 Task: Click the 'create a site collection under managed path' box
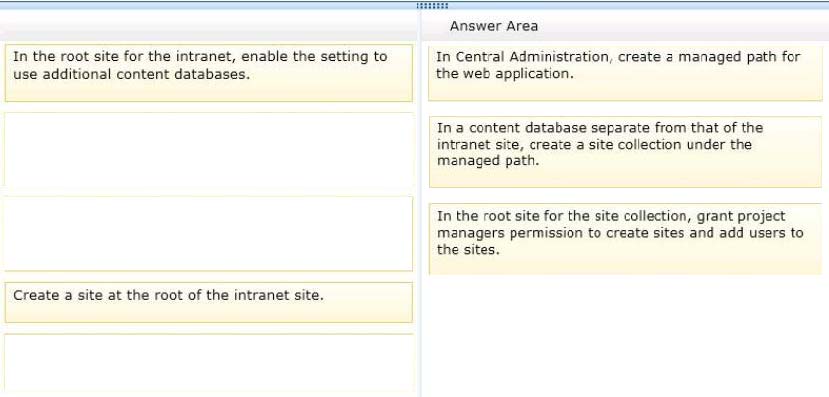point(625,152)
